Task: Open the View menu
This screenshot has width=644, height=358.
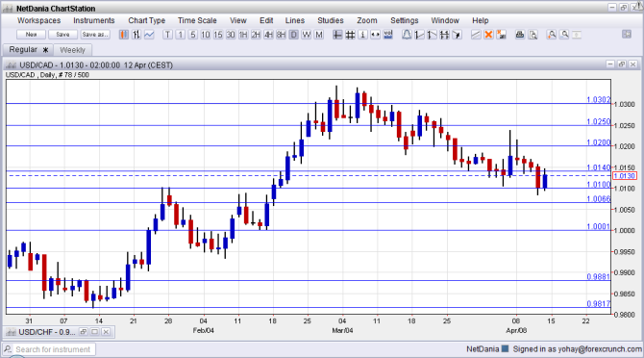Action: click(238, 20)
